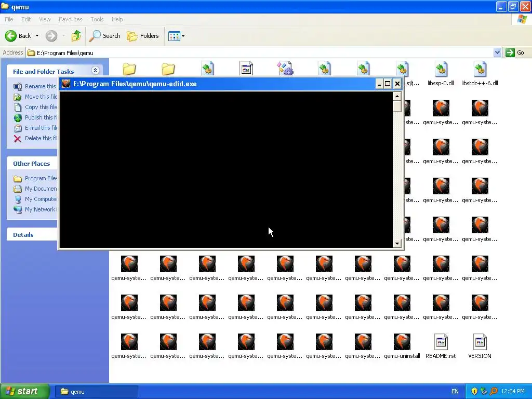This screenshot has width=532, height=399.
Task: Click the safely remove hardware tray icon
Action: (484, 392)
